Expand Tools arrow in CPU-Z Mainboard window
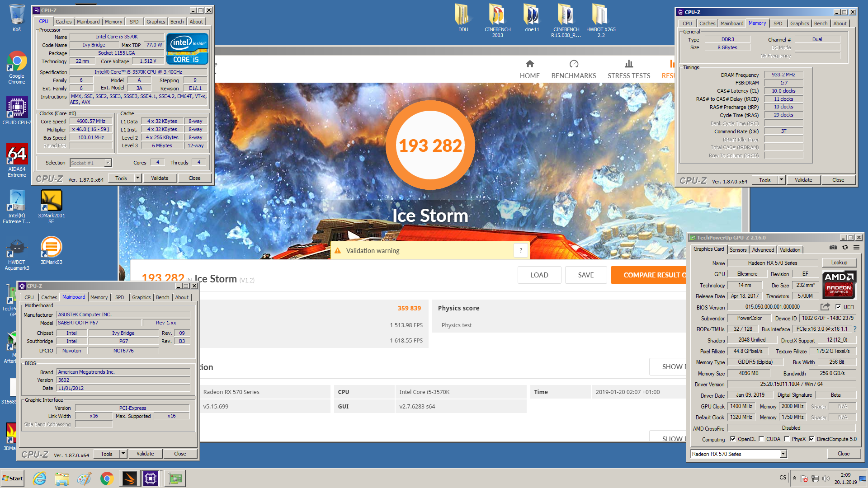868x488 pixels. coord(123,454)
